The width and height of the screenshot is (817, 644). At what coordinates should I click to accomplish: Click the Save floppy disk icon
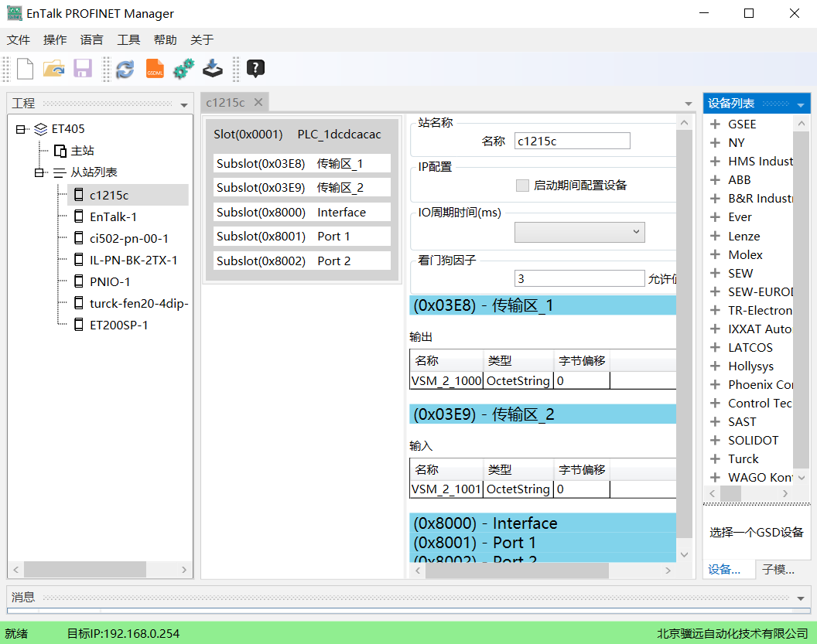(x=83, y=69)
